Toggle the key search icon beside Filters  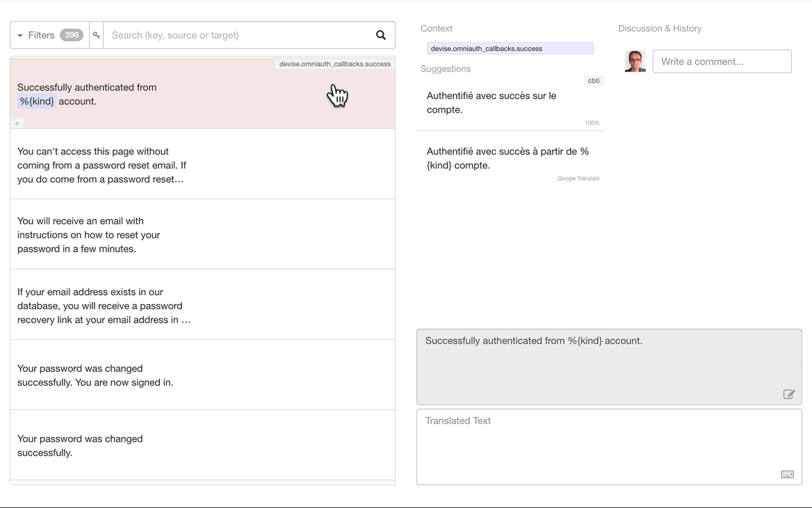[96, 35]
